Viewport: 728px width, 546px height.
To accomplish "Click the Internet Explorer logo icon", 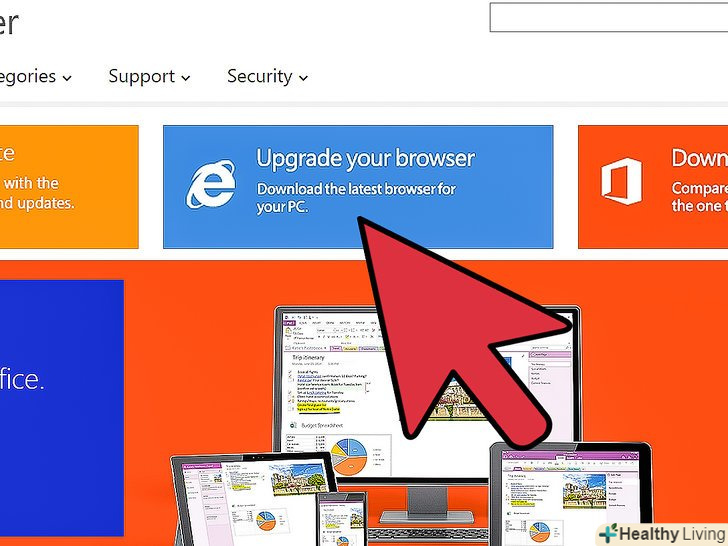I will pyautogui.click(x=211, y=184).
